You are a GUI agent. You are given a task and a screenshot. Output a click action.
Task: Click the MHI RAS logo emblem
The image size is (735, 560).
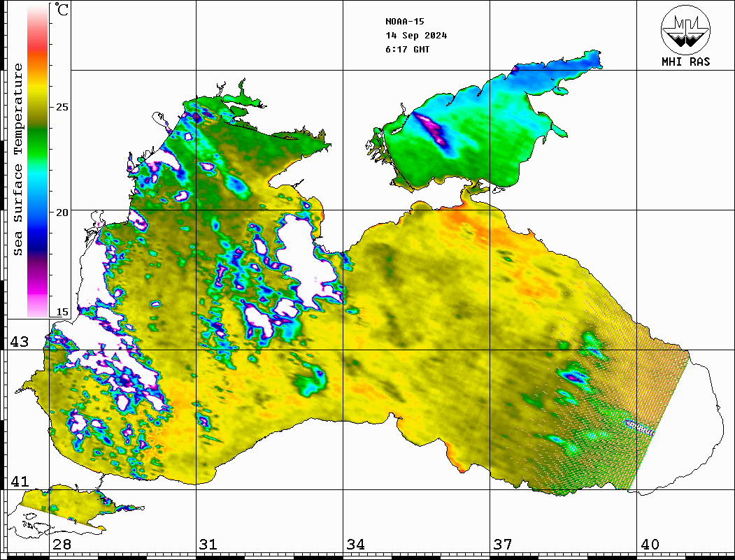tap(685, 29)
